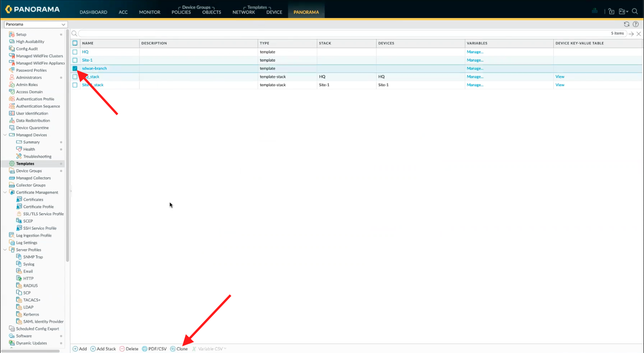This screenshot has height=353, width=644.
Task: Collapse the Certificate Management tree node
Action: 5,192
